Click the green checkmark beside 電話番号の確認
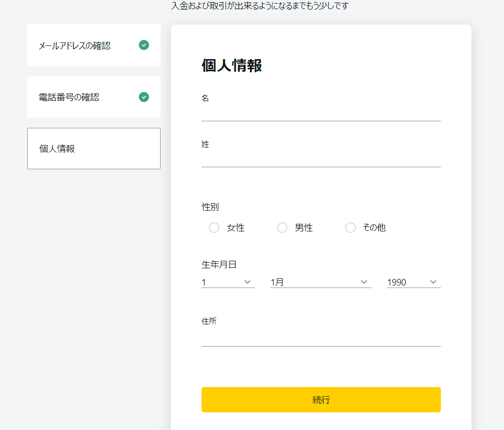Viewport: 504px width, 430px height. (x=144, y=97)
